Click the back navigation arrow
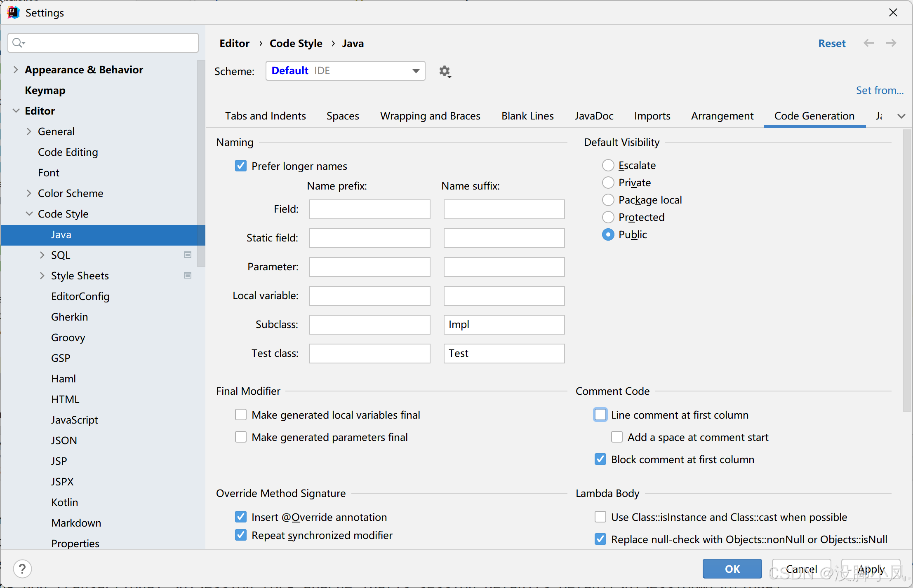Image resolution: width=913 pixels, height=588 pixels. pos(868,43)
